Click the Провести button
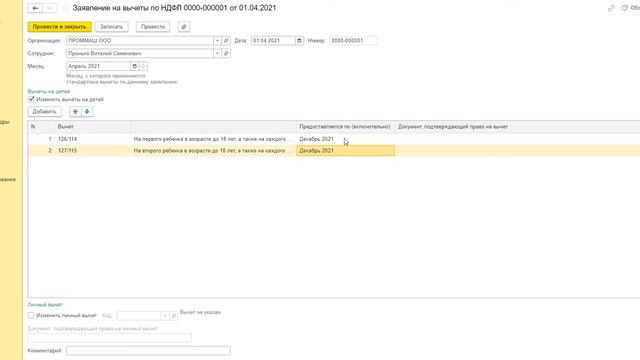This screenshot has width=640, height=360. point(153,27)
